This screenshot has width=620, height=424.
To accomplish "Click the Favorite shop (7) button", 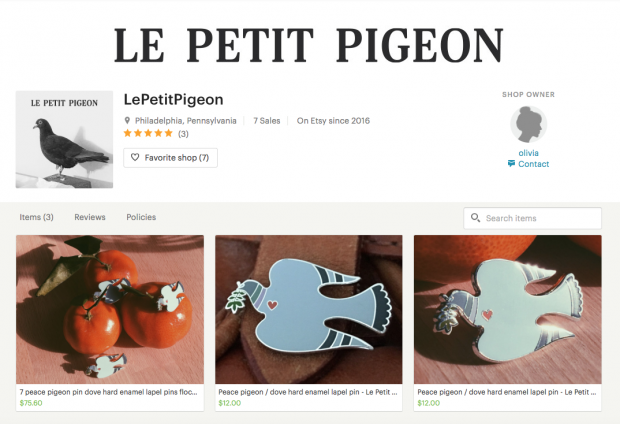I will (170, 158).
